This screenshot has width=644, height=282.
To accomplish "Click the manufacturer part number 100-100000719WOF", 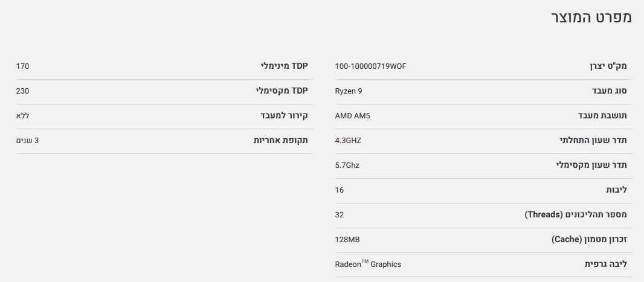I will click(370, 66).
